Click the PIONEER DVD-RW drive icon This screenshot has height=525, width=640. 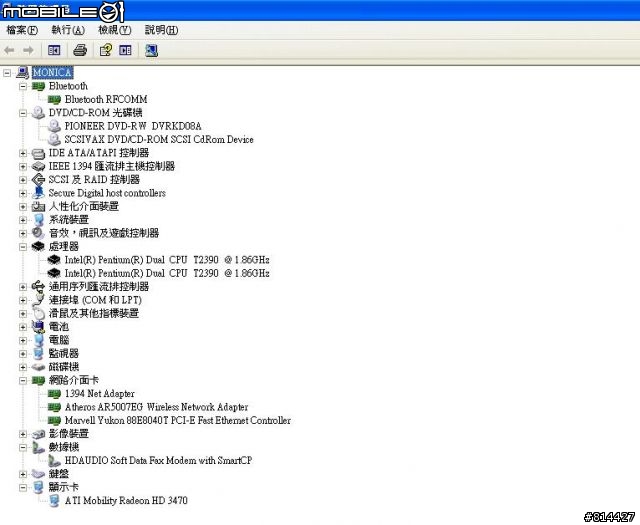pos(54,126)
